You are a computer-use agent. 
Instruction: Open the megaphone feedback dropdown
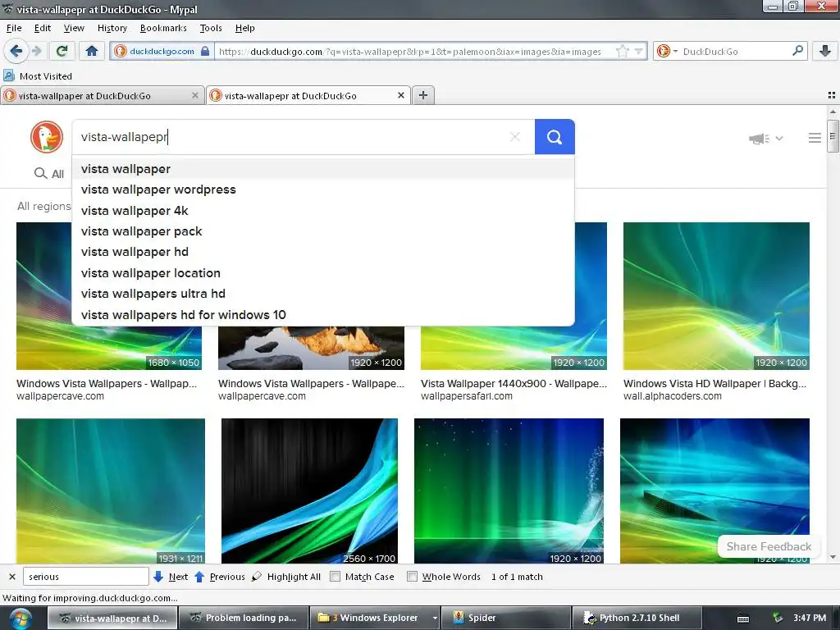coord(765,139)
